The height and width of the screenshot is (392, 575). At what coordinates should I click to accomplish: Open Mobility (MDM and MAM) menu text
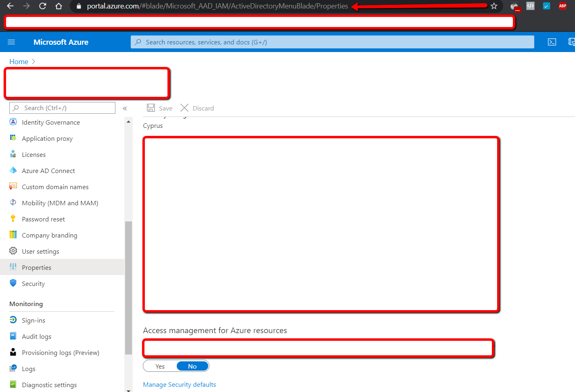(x=60, y=203)
